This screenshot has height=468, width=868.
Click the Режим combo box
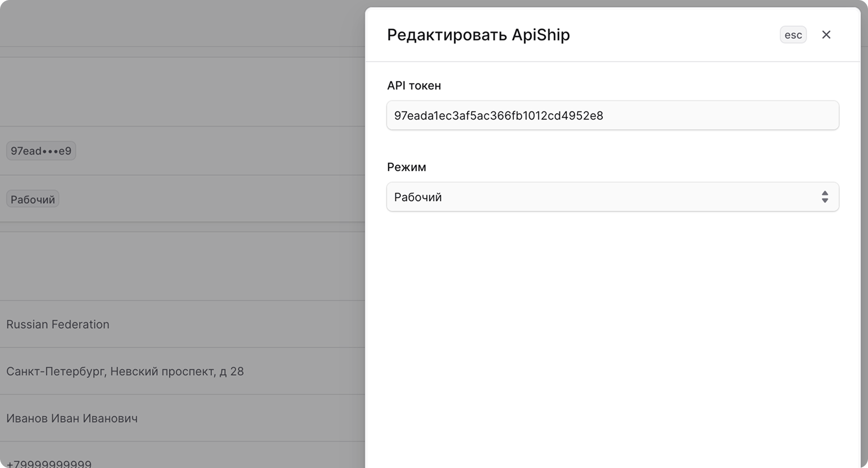[x=612, y=197]
